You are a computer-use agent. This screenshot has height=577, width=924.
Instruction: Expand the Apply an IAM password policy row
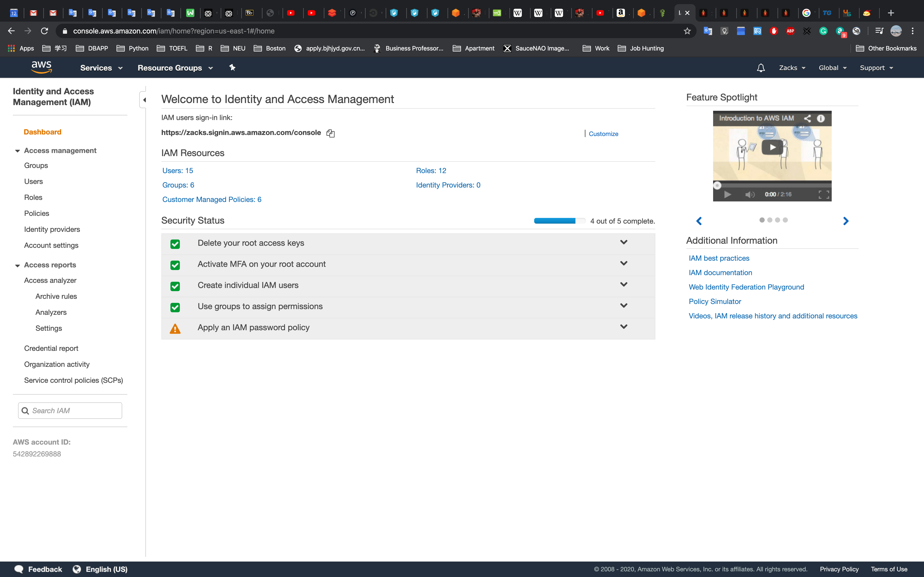point(623,327)
